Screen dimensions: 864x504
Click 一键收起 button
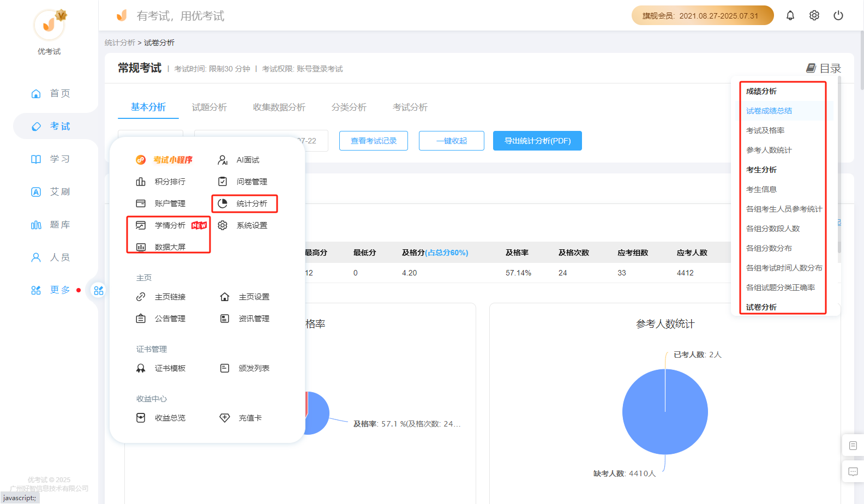[452, 141]
